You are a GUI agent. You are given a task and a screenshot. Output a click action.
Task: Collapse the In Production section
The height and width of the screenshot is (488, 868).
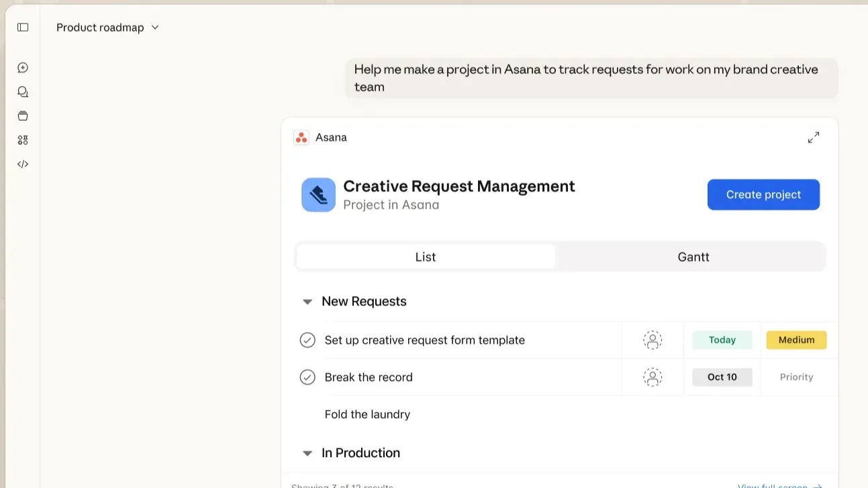pos(307,454)
